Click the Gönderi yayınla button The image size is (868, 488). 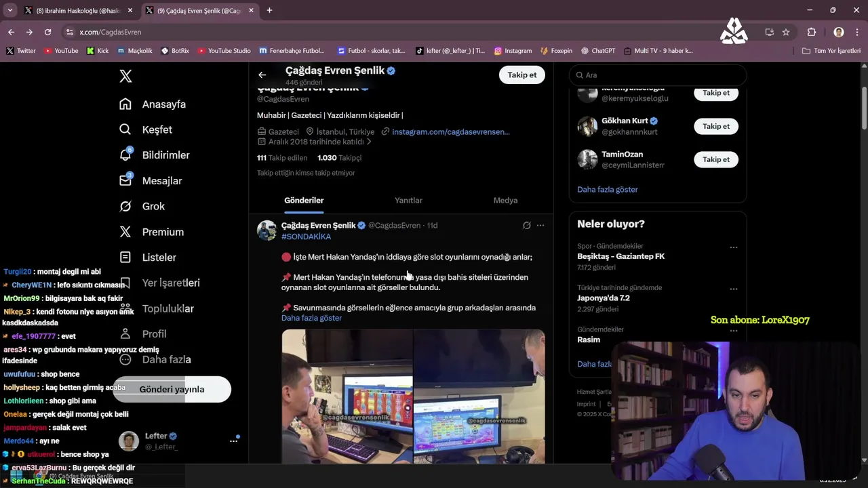point(172,389)
